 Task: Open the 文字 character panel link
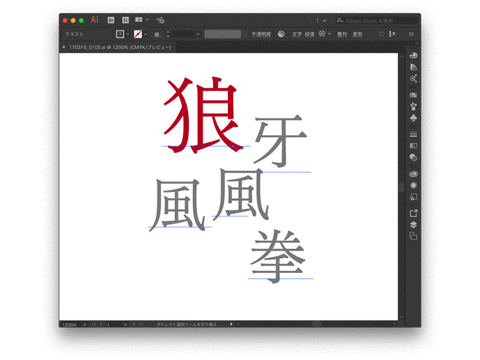pyautogui.click(x=297, y=34)
